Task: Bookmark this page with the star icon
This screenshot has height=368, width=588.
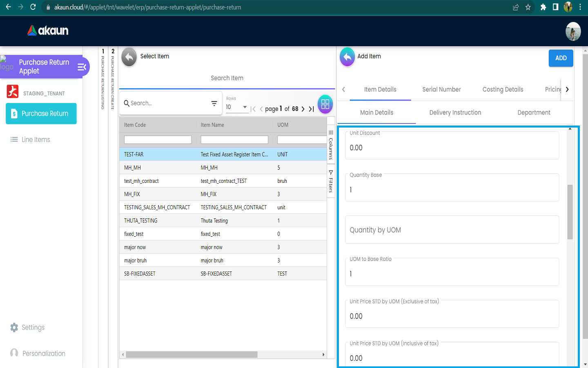Action: (x=528, y=7)
